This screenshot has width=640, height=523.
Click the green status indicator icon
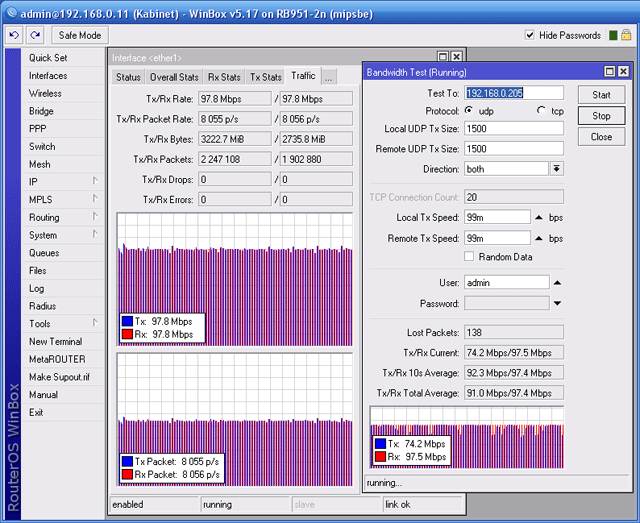click(x=613, y=36)
